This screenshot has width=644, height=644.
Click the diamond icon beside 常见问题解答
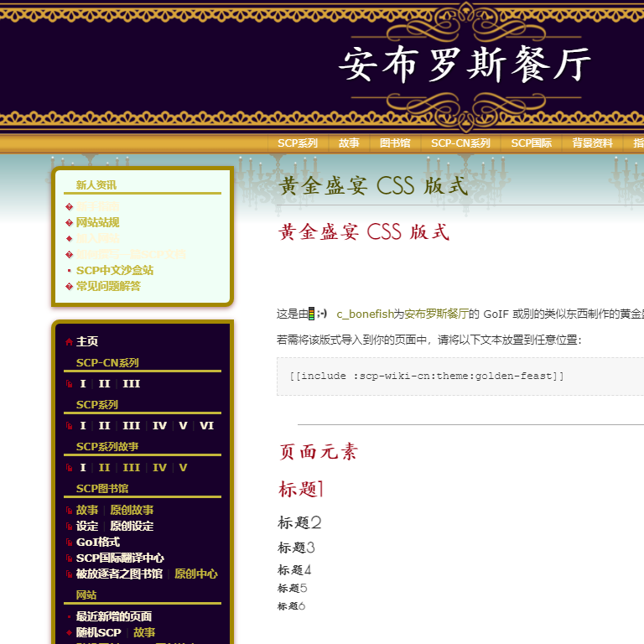tap(69, 287)
